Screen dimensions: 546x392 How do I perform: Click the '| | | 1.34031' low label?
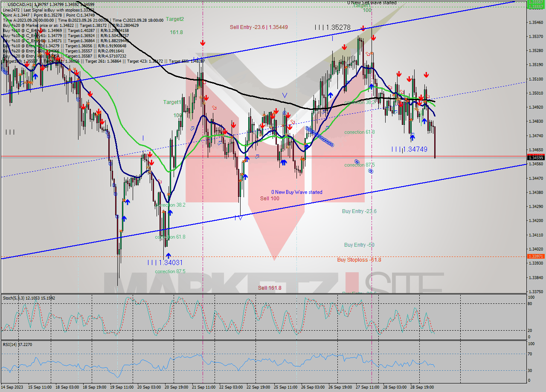[x=165, y=262]
